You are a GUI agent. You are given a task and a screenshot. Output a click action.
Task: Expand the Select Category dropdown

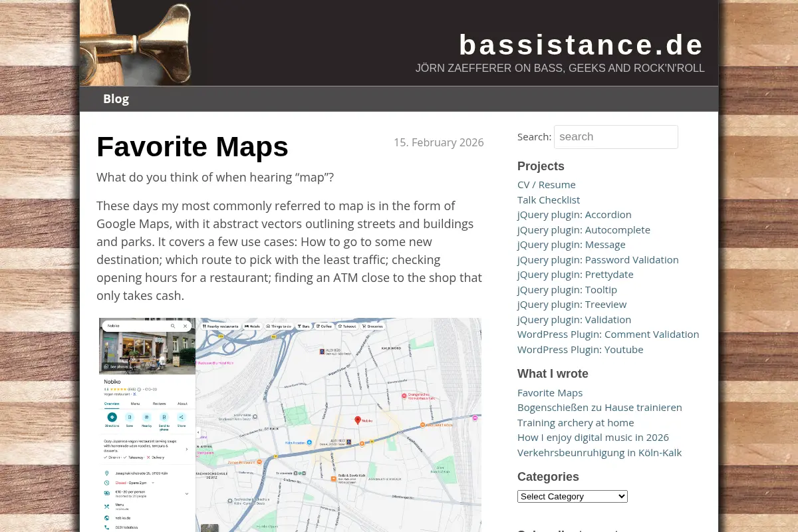coord(573,496)
